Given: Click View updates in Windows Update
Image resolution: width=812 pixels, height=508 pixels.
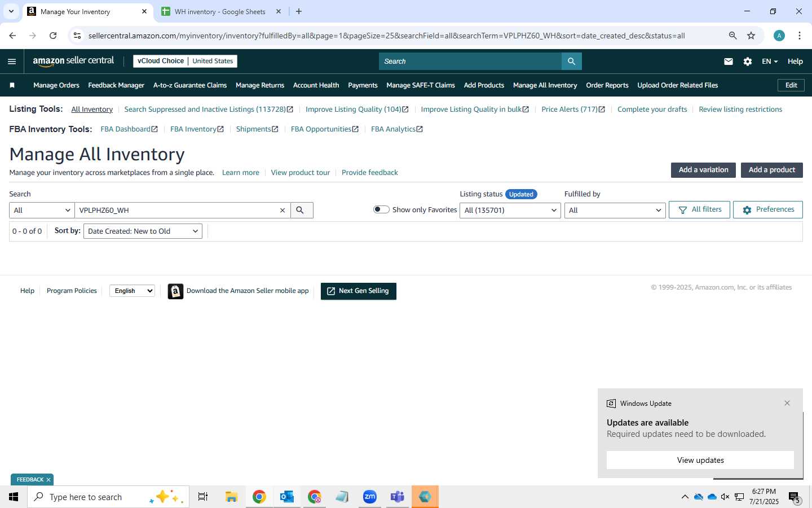Looking at the screenshot, I should [700, 460].
